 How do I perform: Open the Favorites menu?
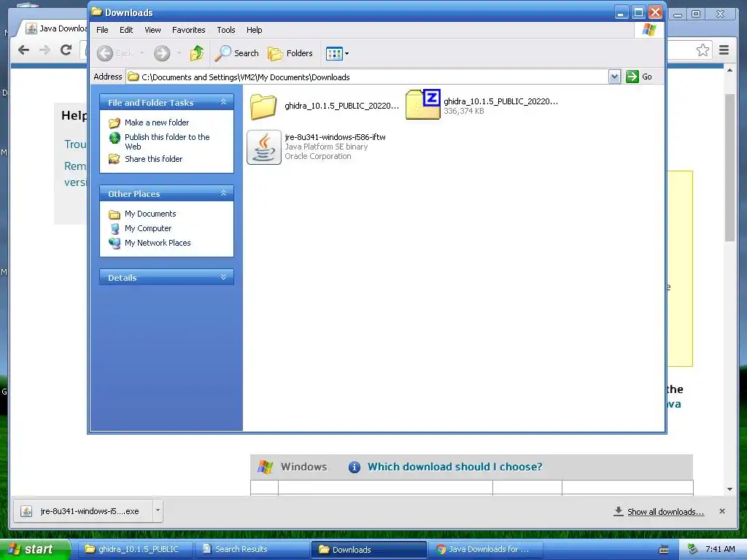(x=189, y=29)
